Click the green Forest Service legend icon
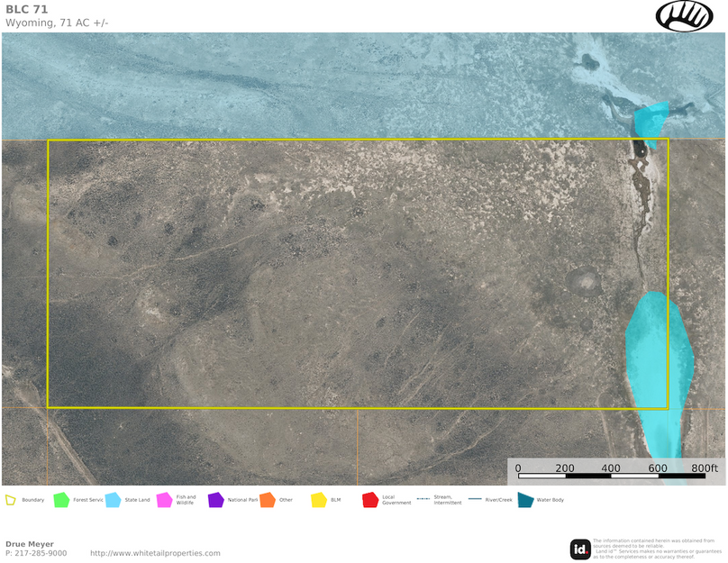 (x=61, y=500)
